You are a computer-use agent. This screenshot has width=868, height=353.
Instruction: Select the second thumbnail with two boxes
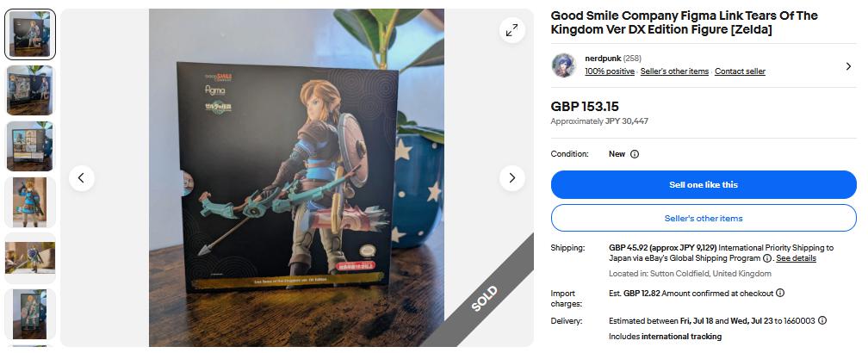click(30, 90)
